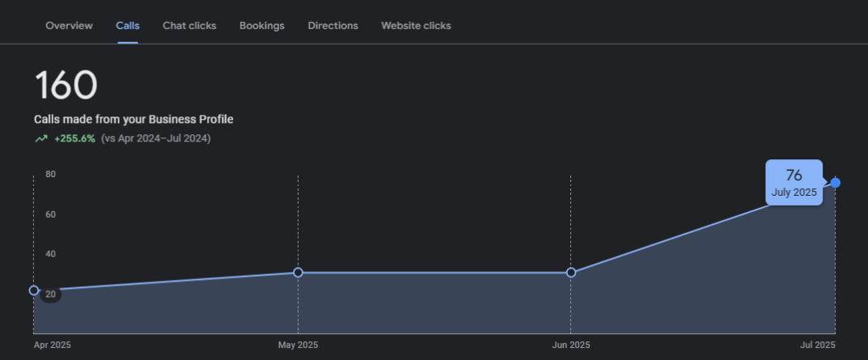Click the 20 badge on the y-axis
The height and width of the screenshot is (360, 868).
(x=50, y=294)
